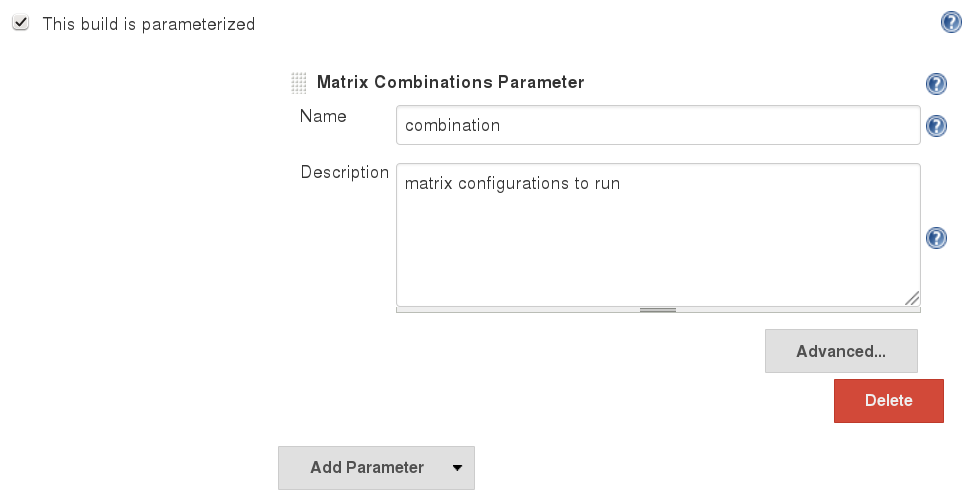Click the 'This build is parameterized' label text
Image resolution: width=969 pixels, height=493 pixels.
tap(148, 24)
